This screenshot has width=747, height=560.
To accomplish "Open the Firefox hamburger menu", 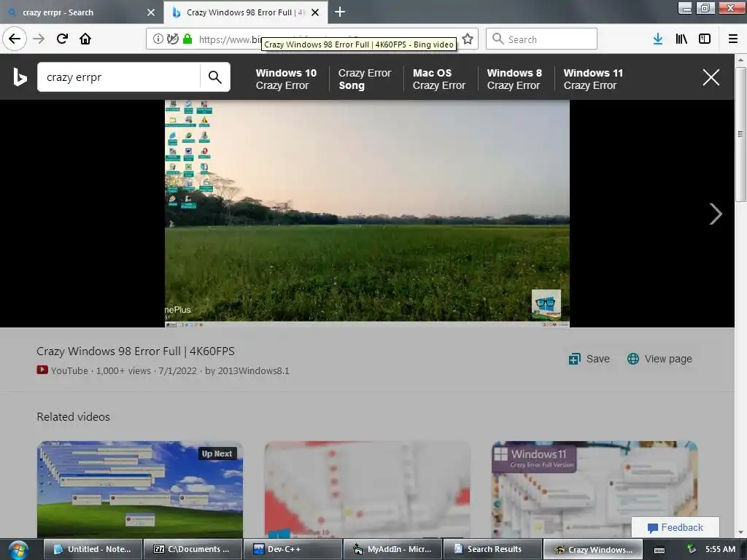I will coord(733,39).
